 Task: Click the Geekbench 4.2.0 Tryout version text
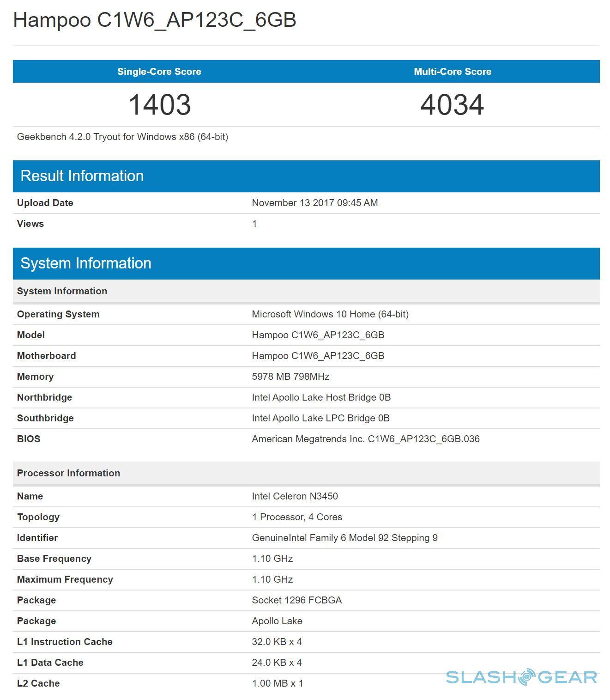click(x=122, y=137)
